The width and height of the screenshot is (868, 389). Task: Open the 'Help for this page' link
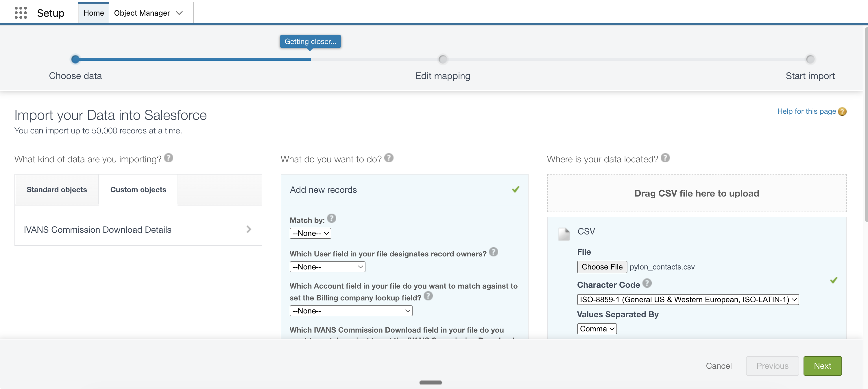pyautogui.click(x=806, y=111)
